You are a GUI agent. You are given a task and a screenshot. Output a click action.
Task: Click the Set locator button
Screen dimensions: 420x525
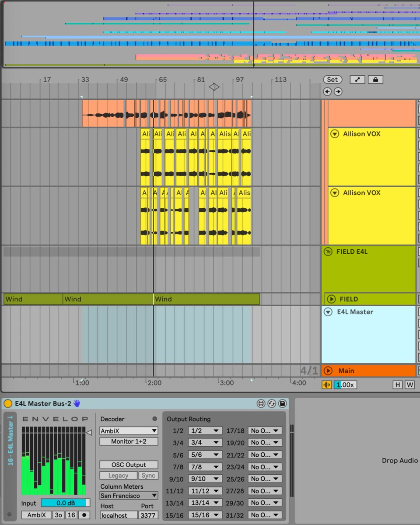[332, 80]
